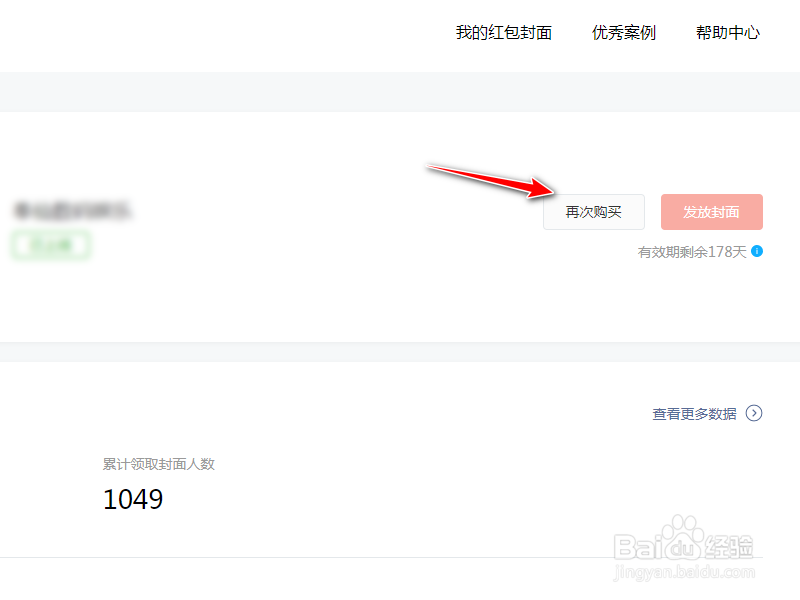
Task: Open the 查看更多数据 link
Action: pos(694,414)
